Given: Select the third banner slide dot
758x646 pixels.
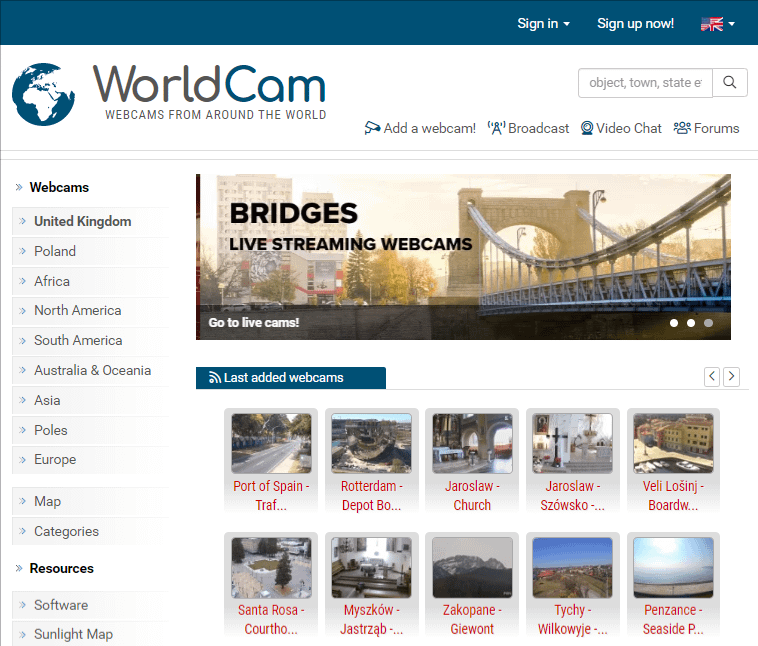Looking at the screenshot, I should (x=708, y=323).
